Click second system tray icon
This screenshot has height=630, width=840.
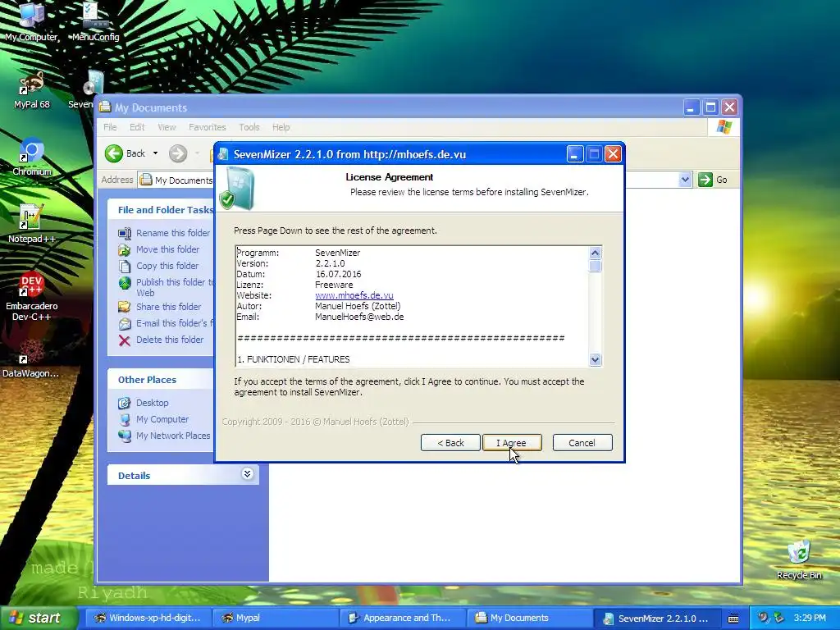(x=778, y=618)
